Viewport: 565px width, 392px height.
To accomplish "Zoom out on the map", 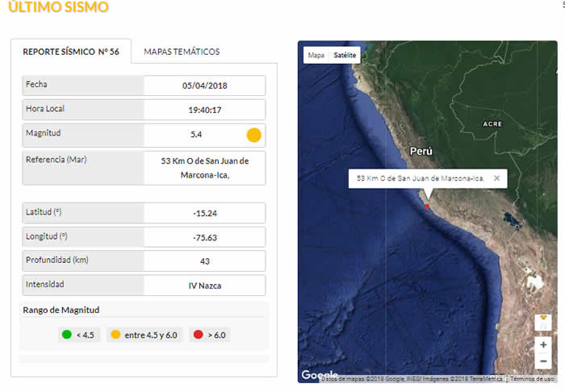I will tap(544, 362).
